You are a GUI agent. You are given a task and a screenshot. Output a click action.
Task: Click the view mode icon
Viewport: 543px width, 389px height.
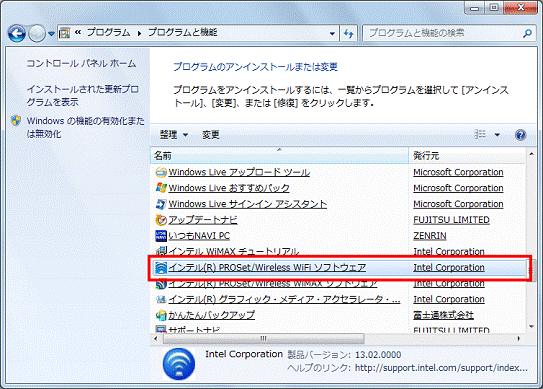click(x=480, y=134)
